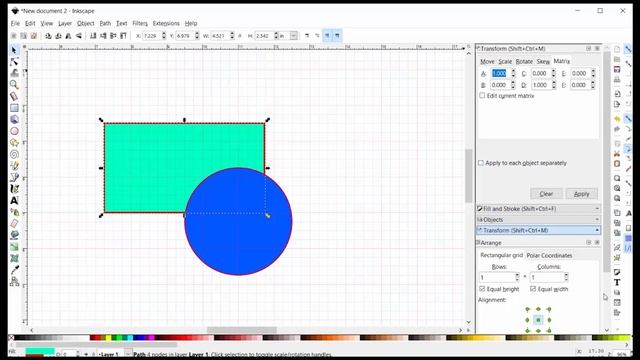Collapse the Fill and Stroke panel row
This screenshot has width=640, height=360.
pyautogui.click(x=538, y=209)
